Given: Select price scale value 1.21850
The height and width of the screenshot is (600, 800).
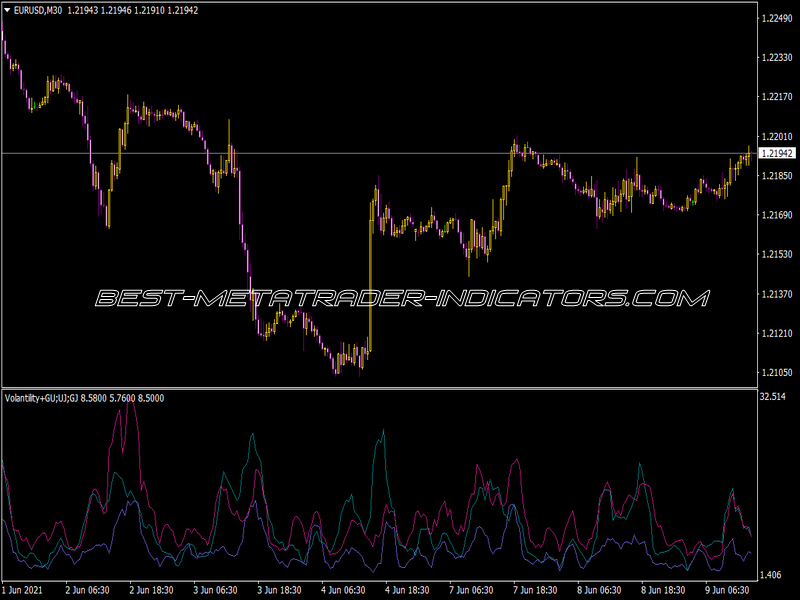Looking at the screenshot, I should tap(777, 176).
